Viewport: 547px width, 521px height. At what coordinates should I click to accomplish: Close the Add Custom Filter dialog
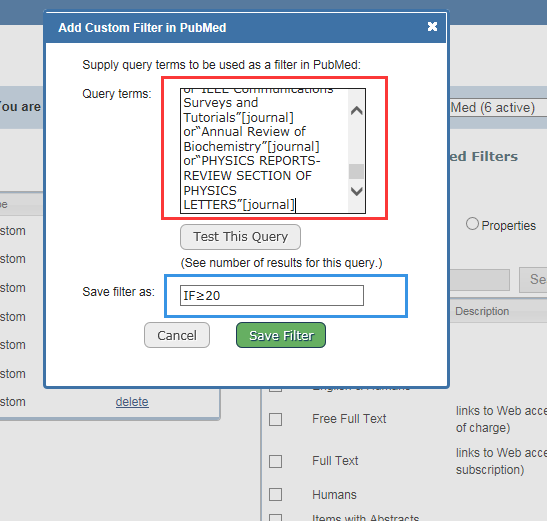pyautogui.click(x=432, y=27)
